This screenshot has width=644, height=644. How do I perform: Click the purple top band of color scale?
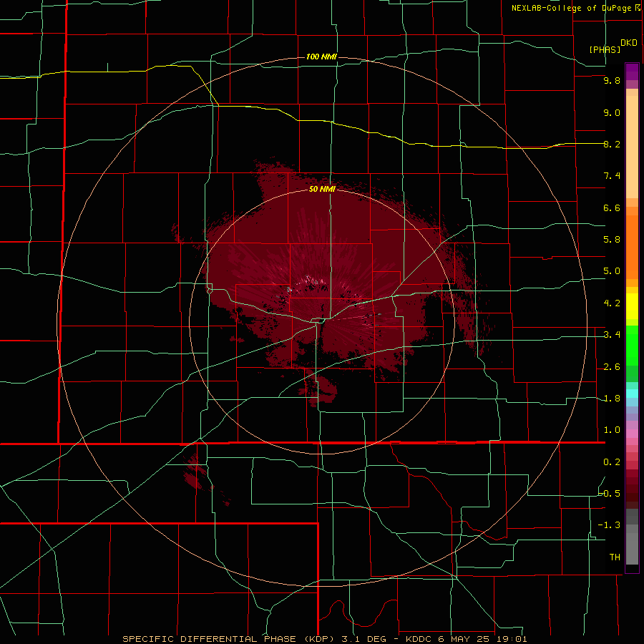pyautogui.click(x=632, y=72)
